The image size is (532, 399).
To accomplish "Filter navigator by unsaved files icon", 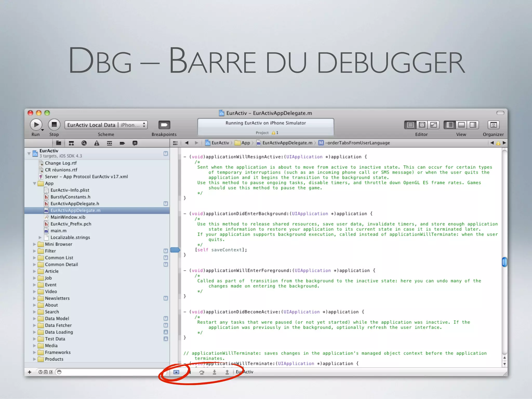I will click(51, 372).
